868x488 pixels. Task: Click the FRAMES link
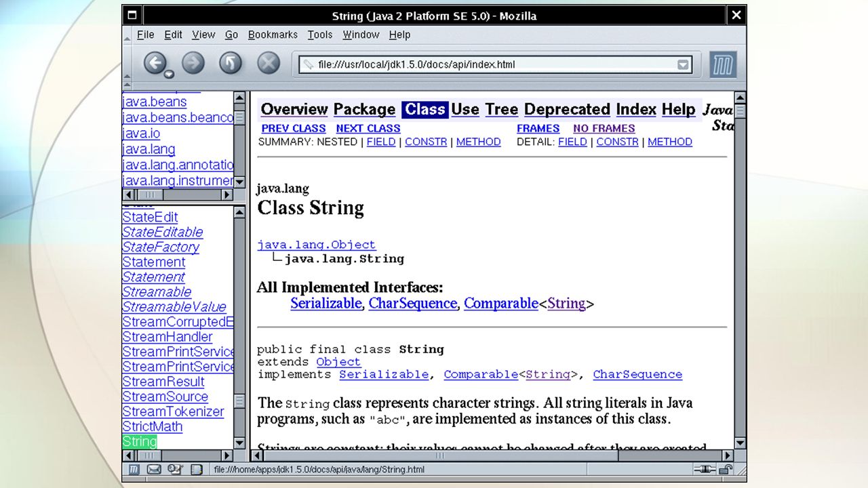coord(538,129)
